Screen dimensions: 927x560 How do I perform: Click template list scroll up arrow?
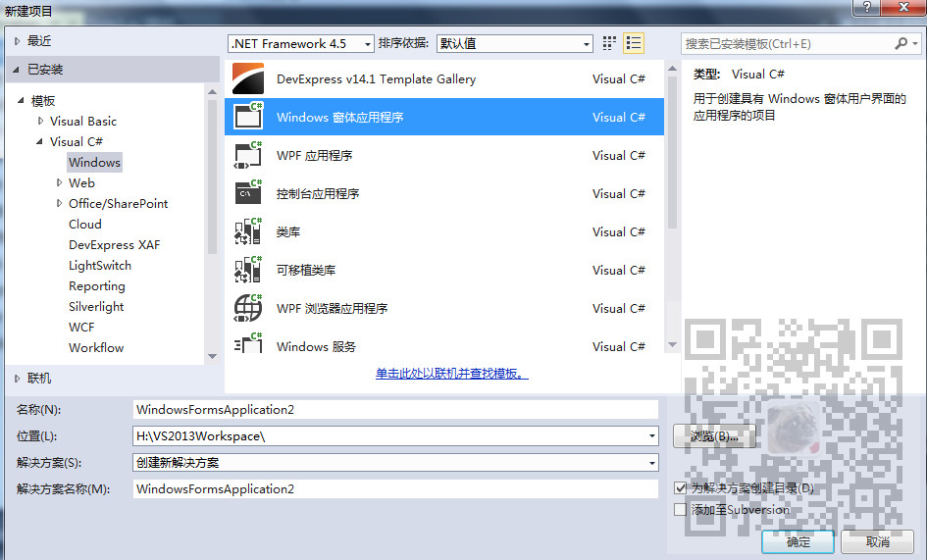pyautogui.click(x=672, y=69)
